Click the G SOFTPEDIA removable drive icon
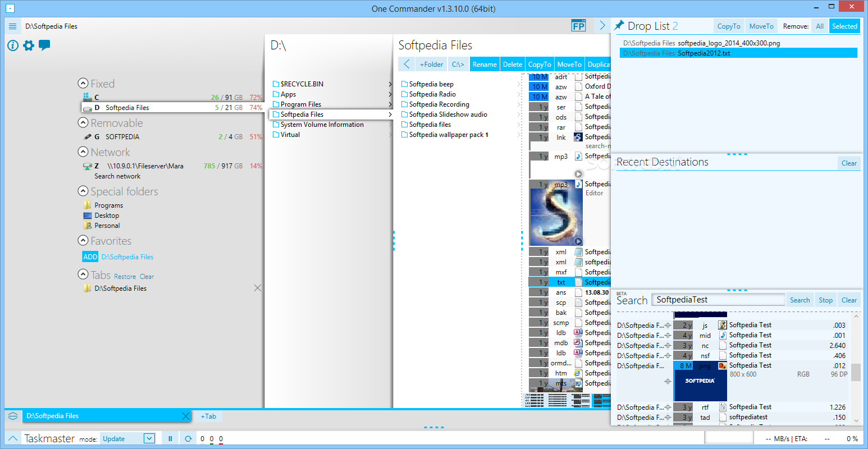 (x=87, y=136)
